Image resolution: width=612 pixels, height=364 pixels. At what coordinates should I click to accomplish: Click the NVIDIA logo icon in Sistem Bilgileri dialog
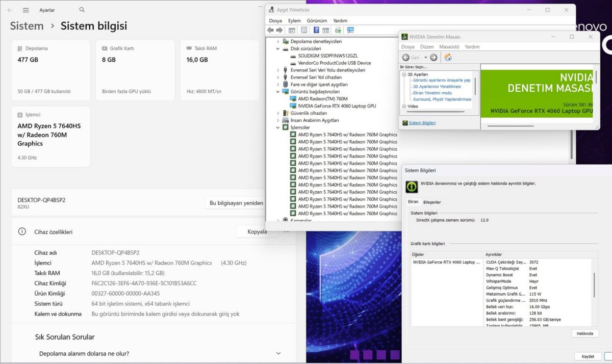pyautogui.click(x=412, y=187)
